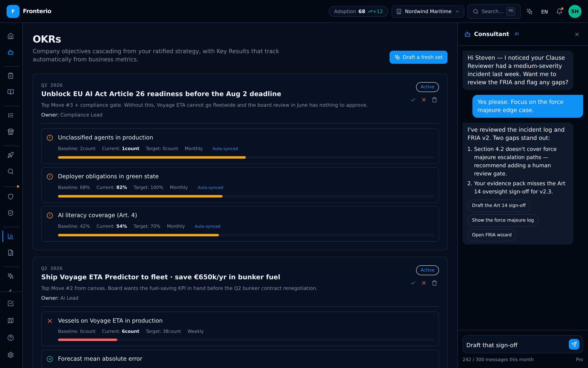This screenshot has width=588, height=368.
Task: Send the Consultant message
Action: (x=574, y=344)
